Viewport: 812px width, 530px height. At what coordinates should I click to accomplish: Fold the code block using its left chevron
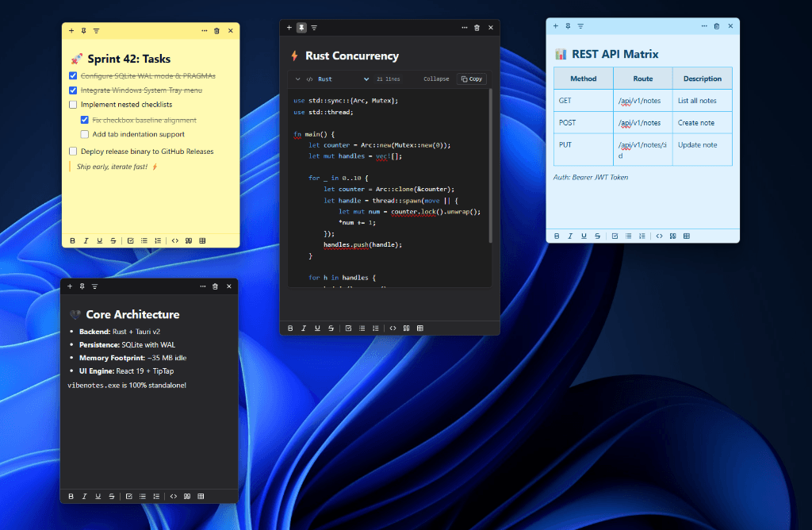(x=298, y=79)
